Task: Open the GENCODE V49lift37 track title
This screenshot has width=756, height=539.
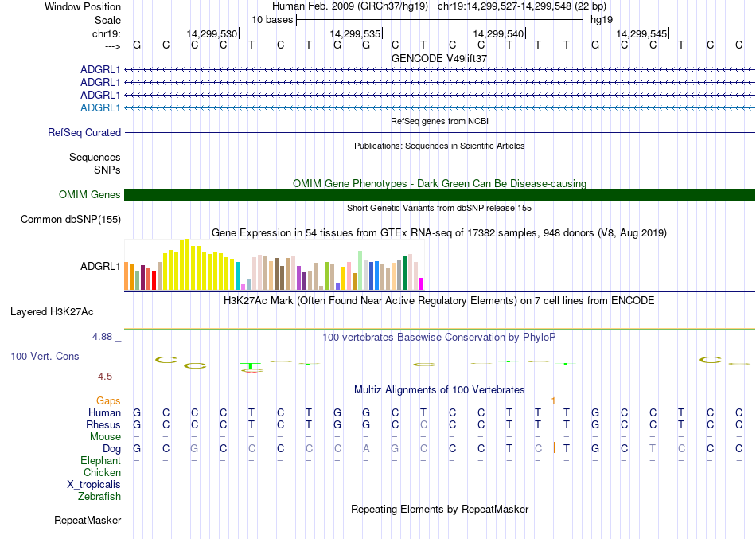Action: 439,58
